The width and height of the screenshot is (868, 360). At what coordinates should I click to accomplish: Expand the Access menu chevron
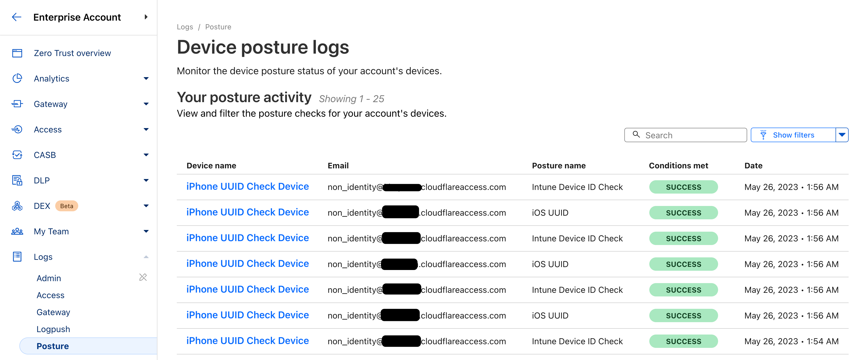pos(146,130)
